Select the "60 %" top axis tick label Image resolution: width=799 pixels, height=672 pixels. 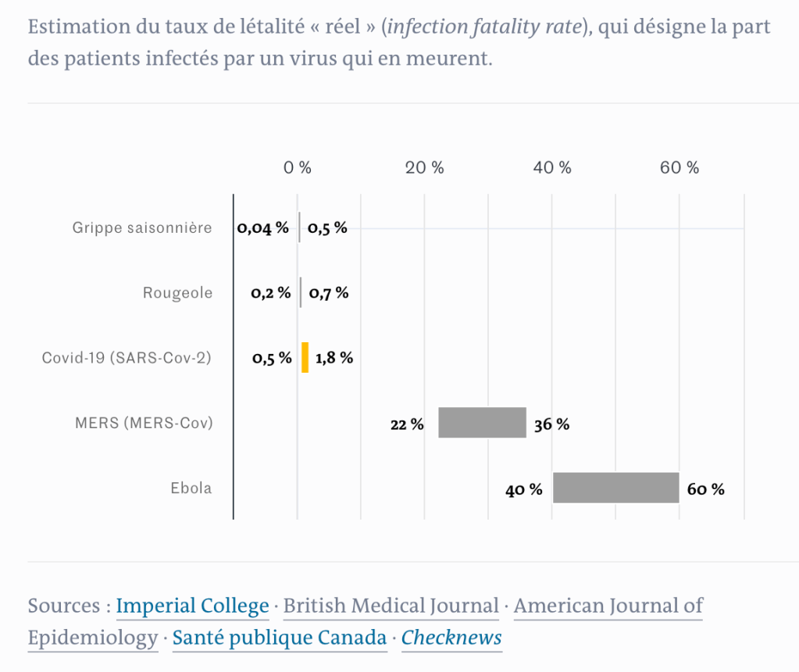pos(680,167)
